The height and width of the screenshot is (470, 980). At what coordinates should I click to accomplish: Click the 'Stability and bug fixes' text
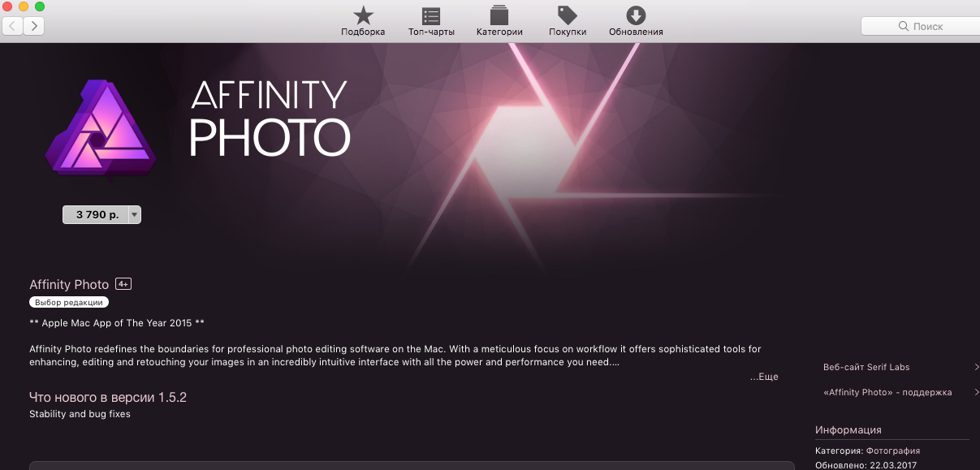[80, 414]
